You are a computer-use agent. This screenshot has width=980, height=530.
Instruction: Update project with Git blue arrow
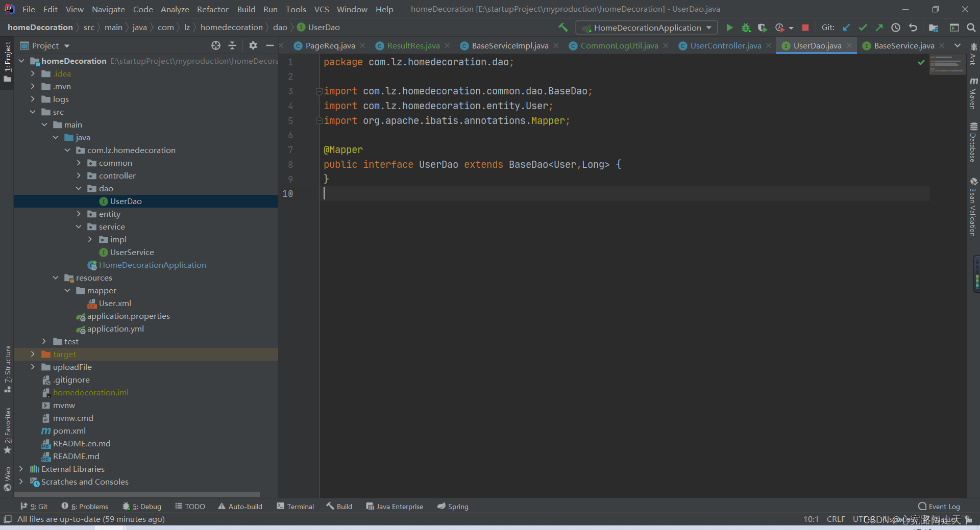(846, 28)
